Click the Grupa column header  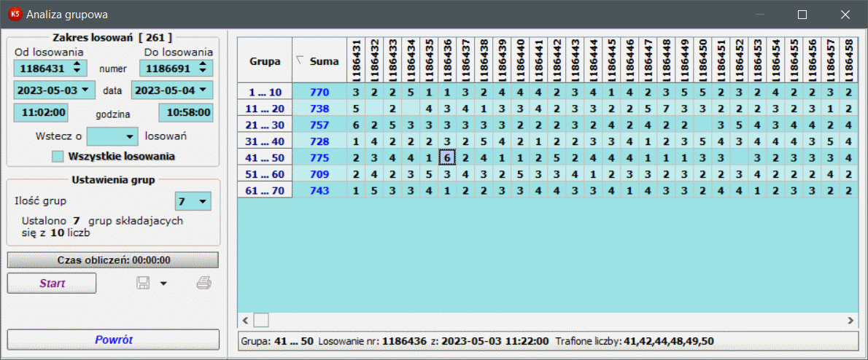click(266, 60)
